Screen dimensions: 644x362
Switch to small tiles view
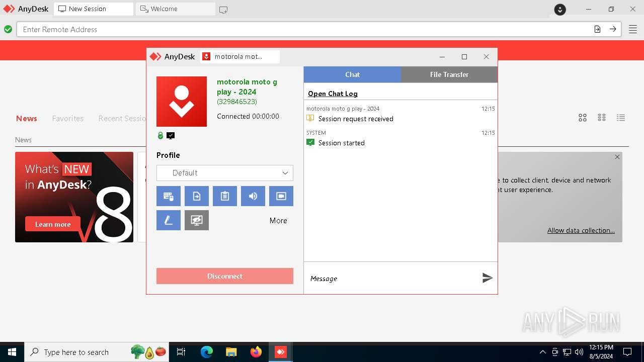[602, 118]
